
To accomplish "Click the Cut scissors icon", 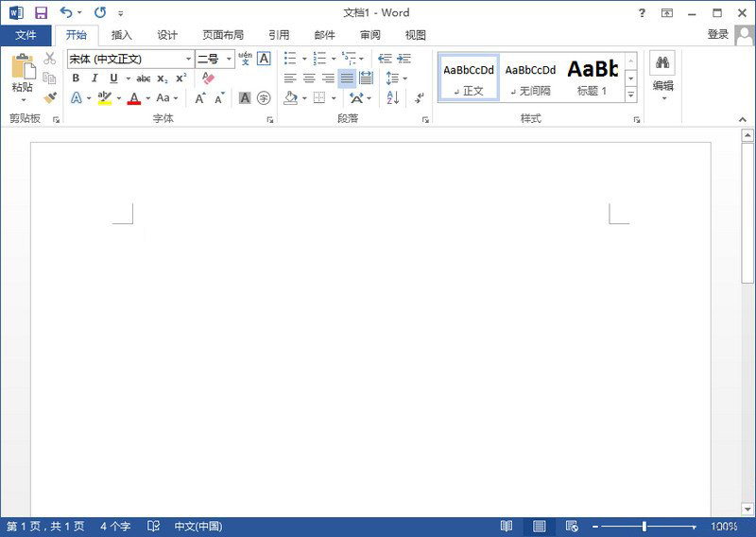I will [50, 59].
